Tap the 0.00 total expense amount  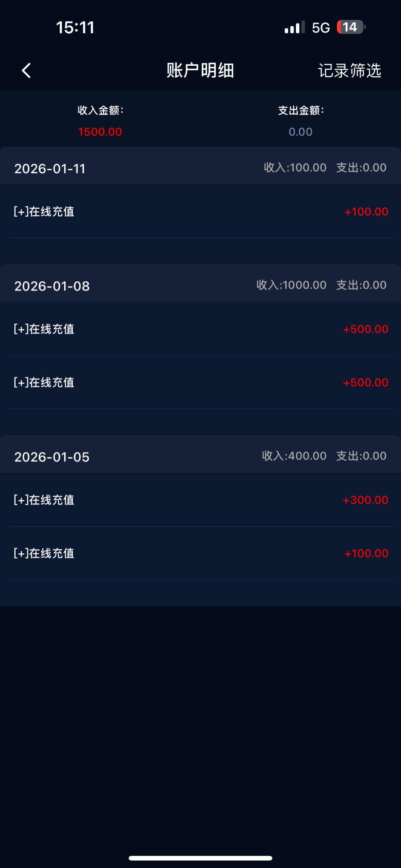(300, 132)
